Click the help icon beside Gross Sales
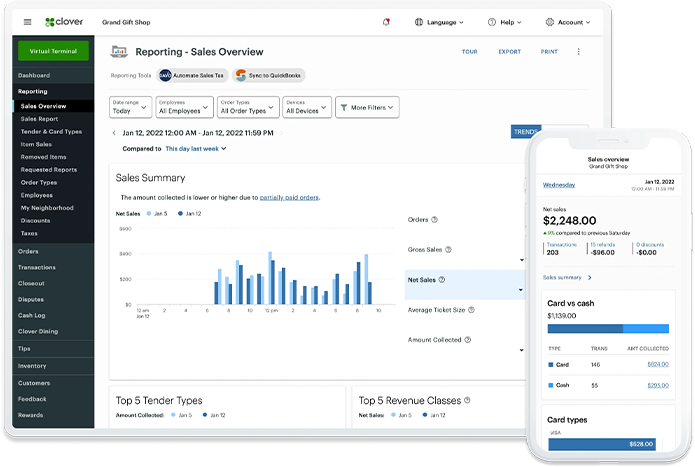 pos(448,249)
